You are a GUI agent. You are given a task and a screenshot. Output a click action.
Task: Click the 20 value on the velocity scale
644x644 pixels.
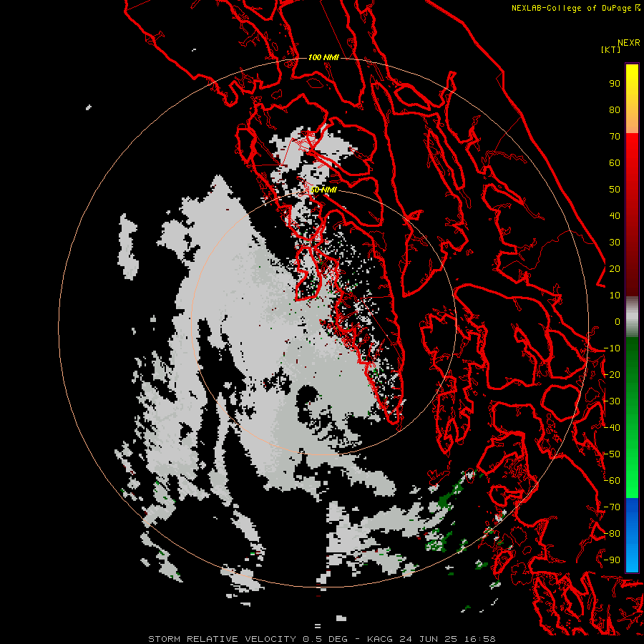[615, 268]
